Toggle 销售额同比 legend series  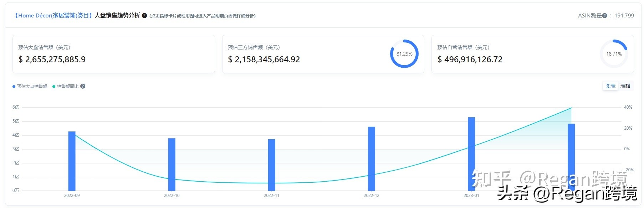tap(66, 87)
